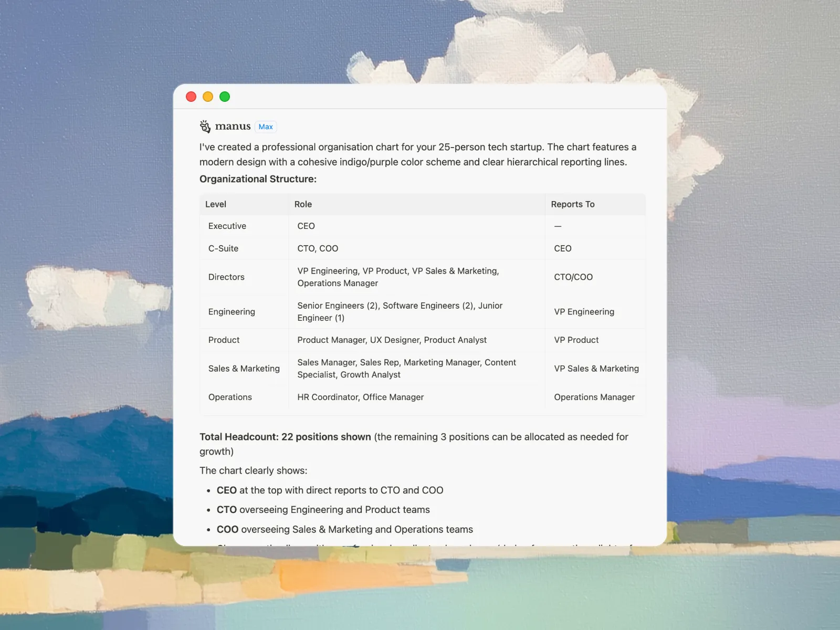Image resolution: width=840 pixels, height=630 pixels.
Task: Close the window with the red button
Action: (x=191, y=97)
